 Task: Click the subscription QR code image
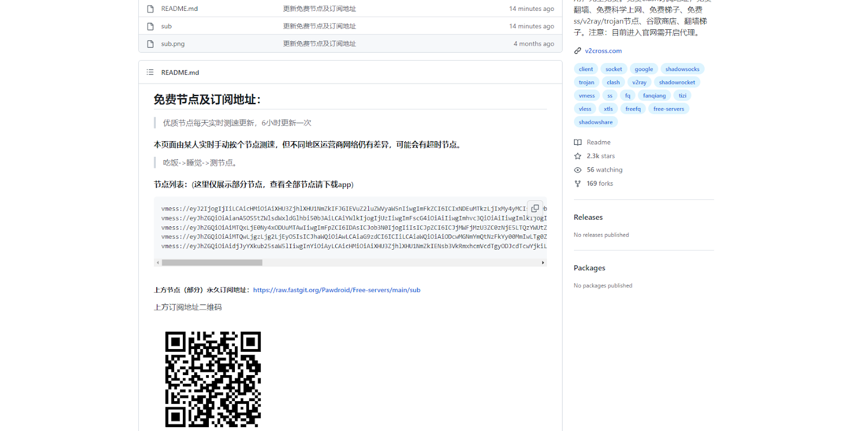click(213, 379)
